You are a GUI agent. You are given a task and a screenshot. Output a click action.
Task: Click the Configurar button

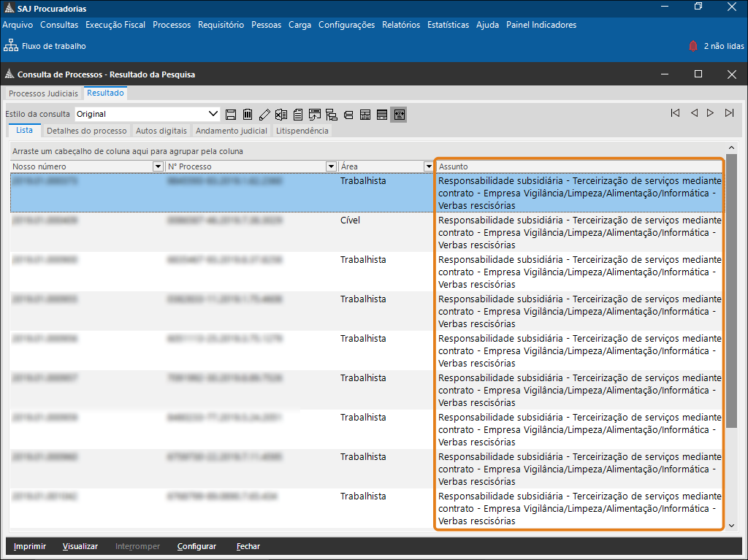(196, 546)
